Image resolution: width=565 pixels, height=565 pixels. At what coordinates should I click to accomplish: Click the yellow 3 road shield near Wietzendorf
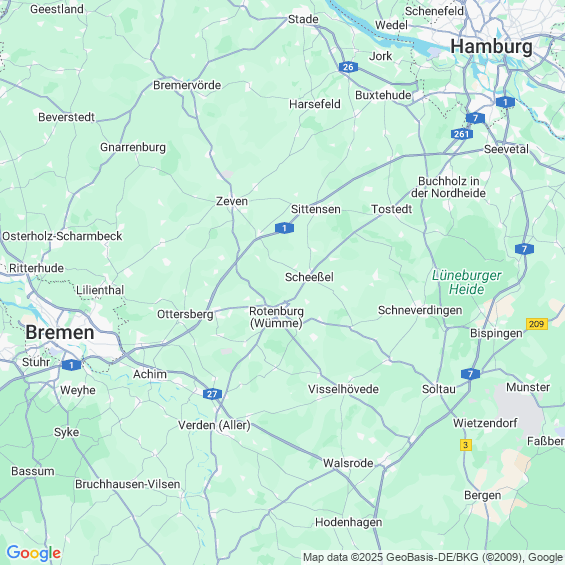click(466, 445)
